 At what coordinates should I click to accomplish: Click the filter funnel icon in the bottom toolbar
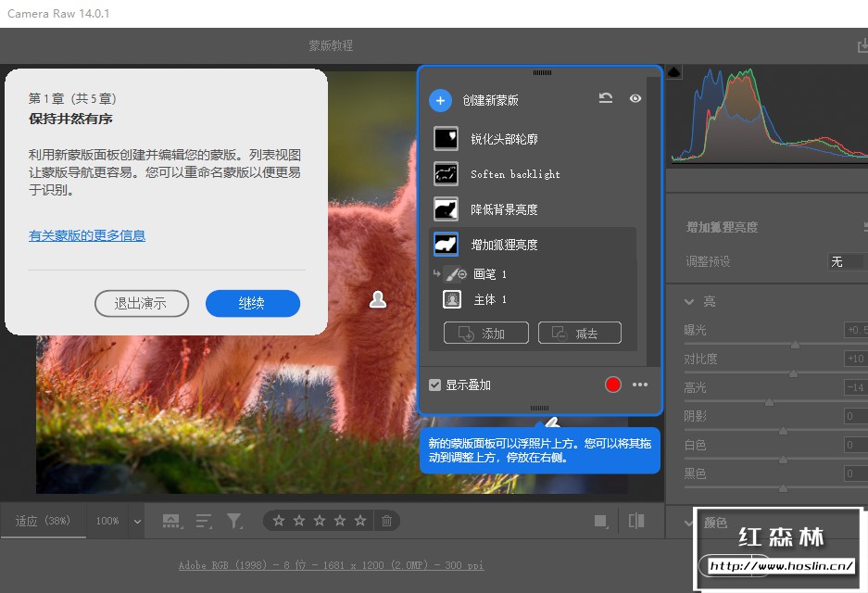pos(234,521)
